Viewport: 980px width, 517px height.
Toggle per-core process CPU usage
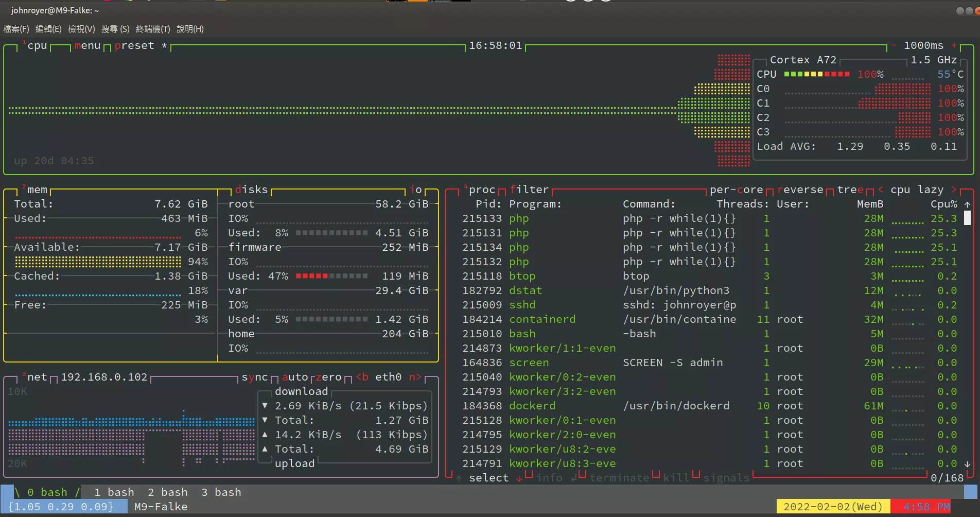click(x=737, y=189)
